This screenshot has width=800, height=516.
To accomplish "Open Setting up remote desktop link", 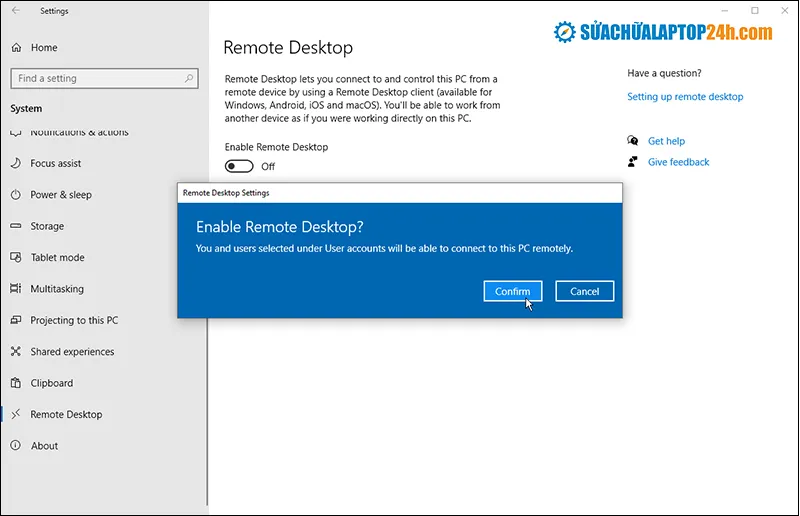I will point(685,96).
